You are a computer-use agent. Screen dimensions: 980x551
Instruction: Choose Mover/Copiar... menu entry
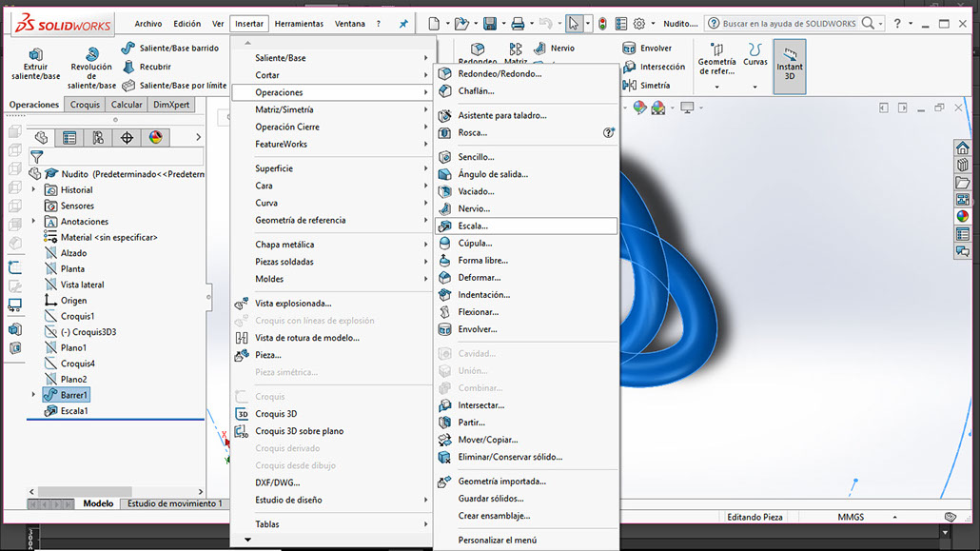(526, 440)
